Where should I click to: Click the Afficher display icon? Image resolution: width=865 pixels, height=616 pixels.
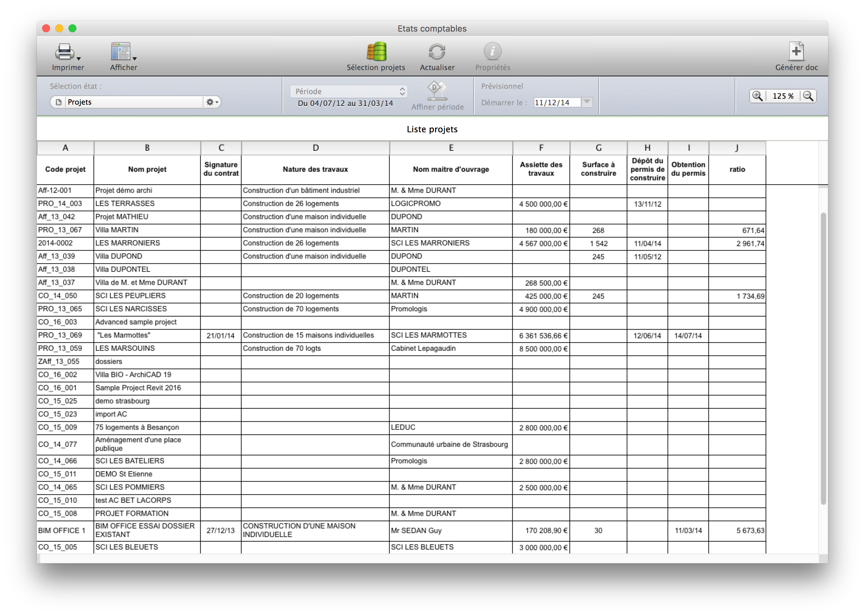pos(121,52)
